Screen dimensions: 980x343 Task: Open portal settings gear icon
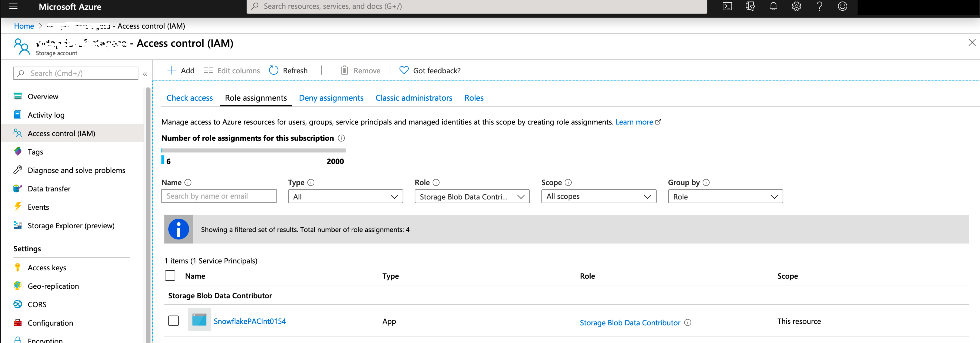(796, 7)
